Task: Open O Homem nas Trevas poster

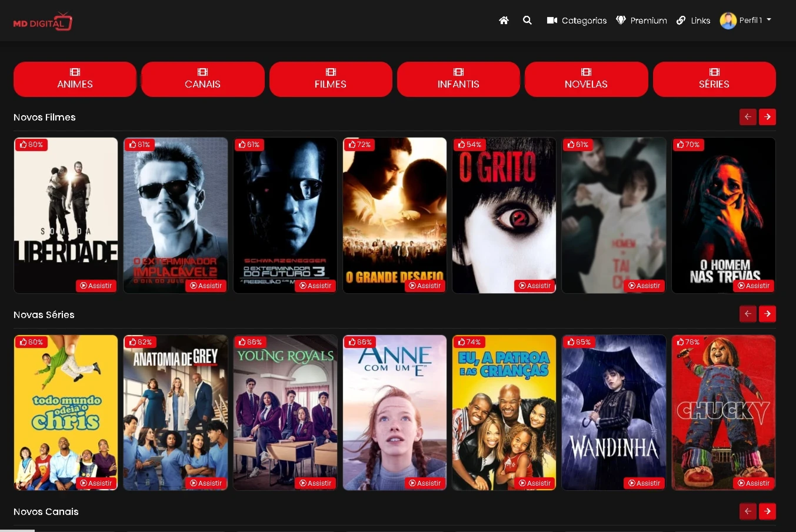Action: click(724, 215)
